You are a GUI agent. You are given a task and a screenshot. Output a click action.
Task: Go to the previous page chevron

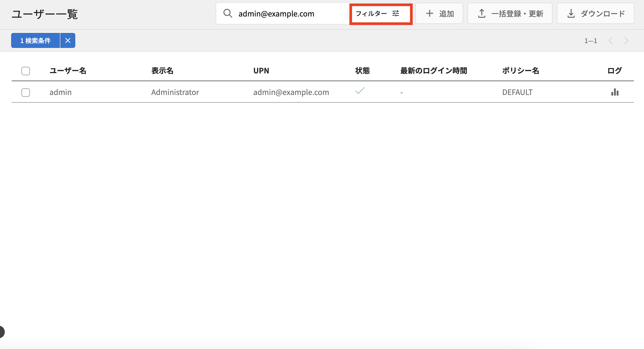(610, 41)
